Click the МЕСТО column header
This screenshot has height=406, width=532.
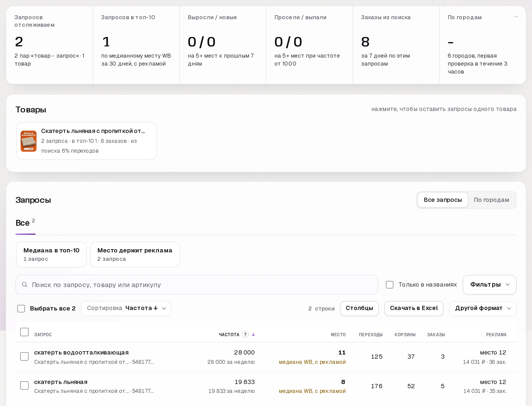338,335
